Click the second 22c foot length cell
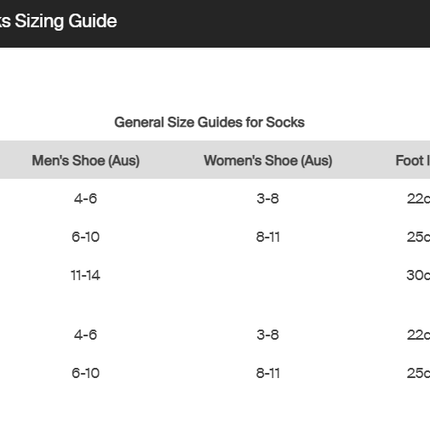Viewport: 430px width, 430px height. [x=418, y=335]
